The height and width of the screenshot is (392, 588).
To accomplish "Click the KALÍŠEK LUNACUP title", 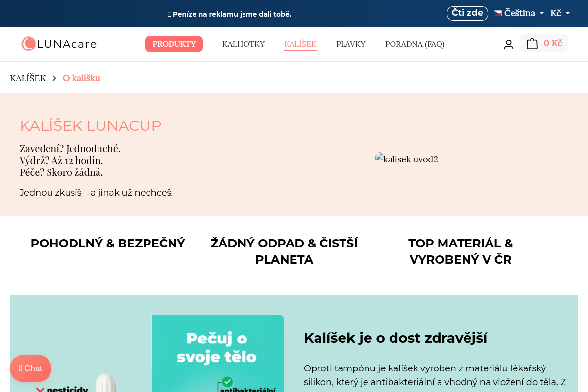I will pyautogui.click(x=91, y=126).
